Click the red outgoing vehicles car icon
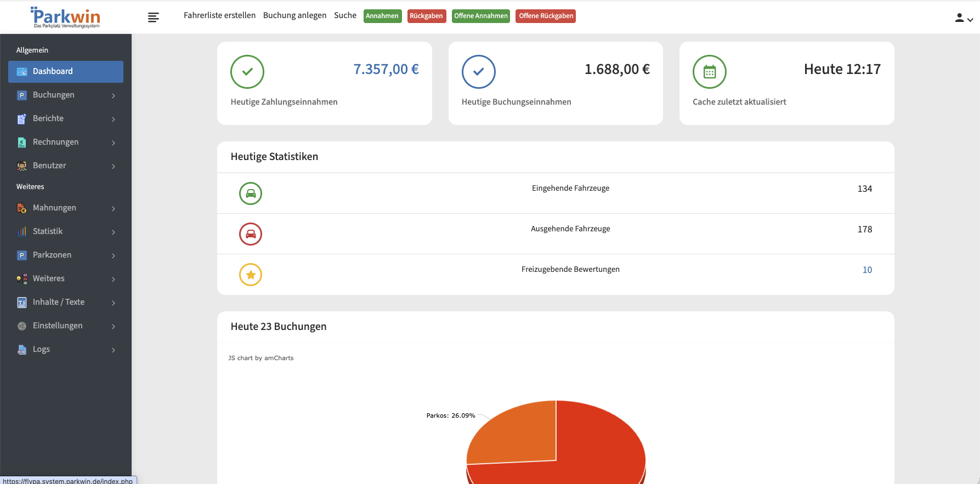Image resolution: width=980 pixels, height=484 pixels. point(251,234)
